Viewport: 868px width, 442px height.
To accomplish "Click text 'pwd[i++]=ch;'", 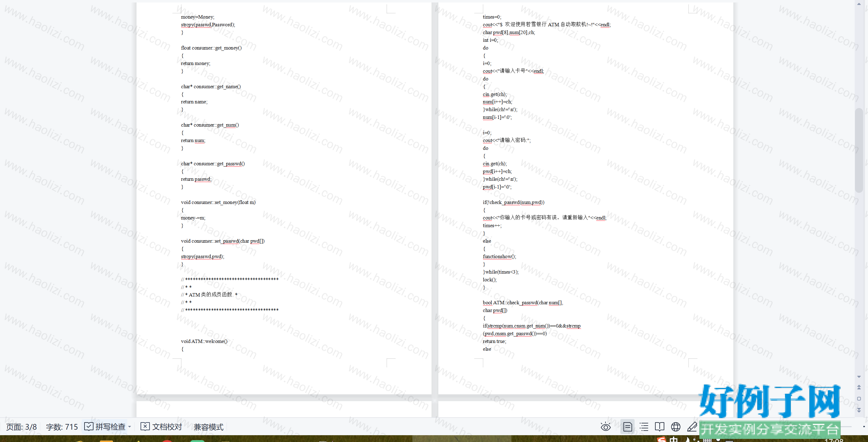I will coord(497,171).
